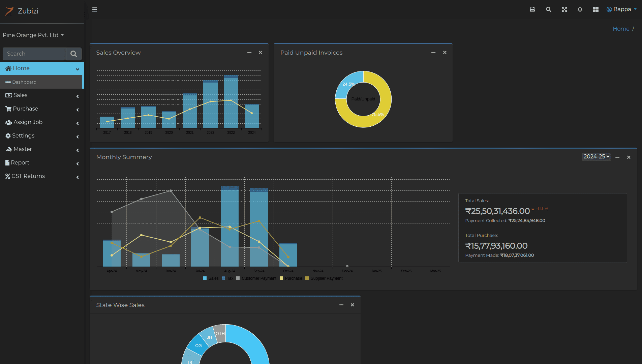This screenshot has width=642, height=364.
Task: Click the Settings gear icon in the sidebar
Action: 8,135
